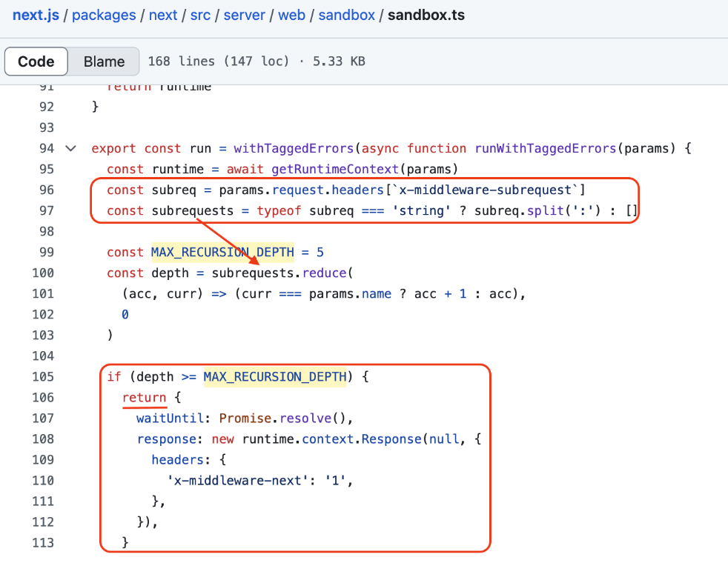Navigate to the sandbox folder breadcrumb
Image resolution: width=728 pixels, height=563 pixels.
tap(346, 15)
